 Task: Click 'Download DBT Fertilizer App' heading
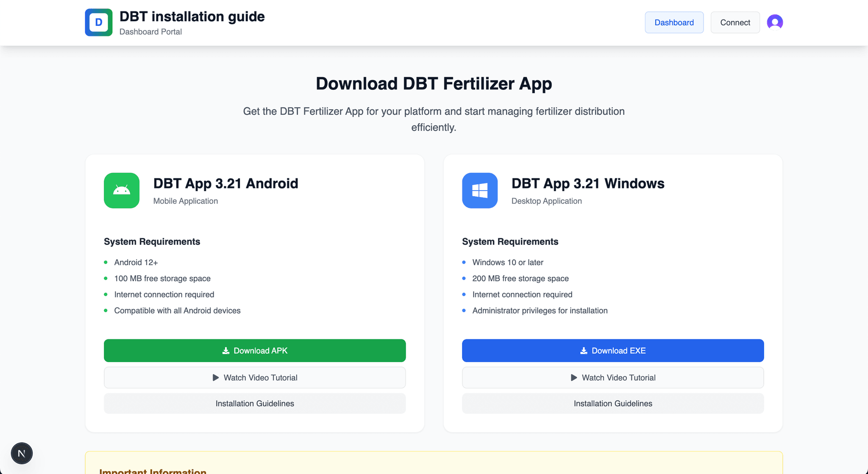pos(434,83)
